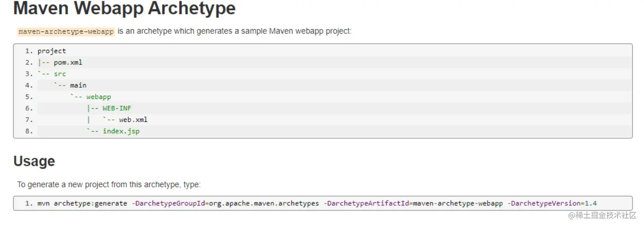Click the -DarchetypeVersion parameter

coord(544,204)
